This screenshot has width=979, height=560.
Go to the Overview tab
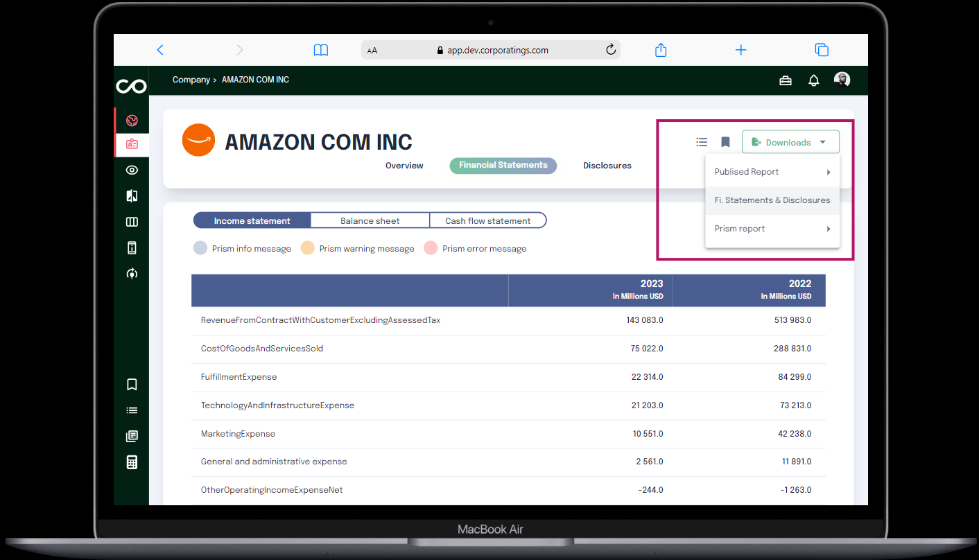tap(404, 166)
